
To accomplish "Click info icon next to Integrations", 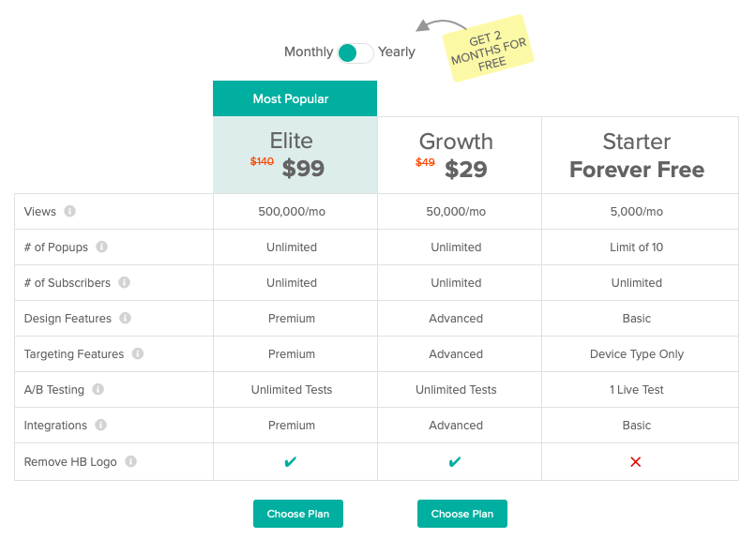I will click(100, 425).
